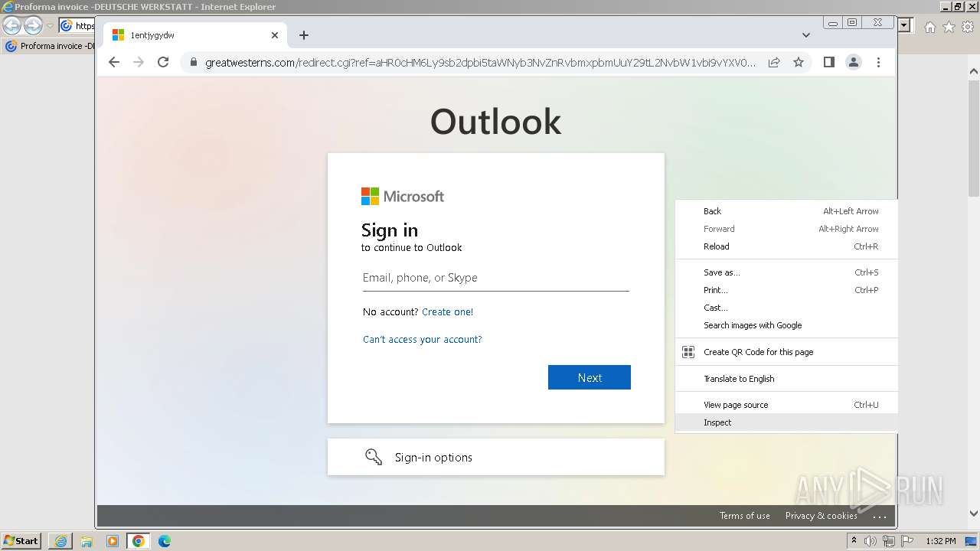Open Internet Explorer favorites star
980x551 pixels.
tap(949, 27)
